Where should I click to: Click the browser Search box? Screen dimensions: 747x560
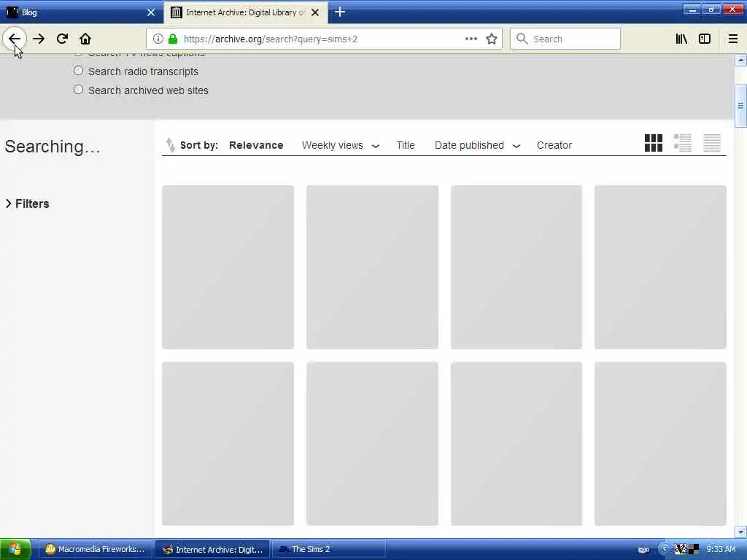click(x=565, y=39)
